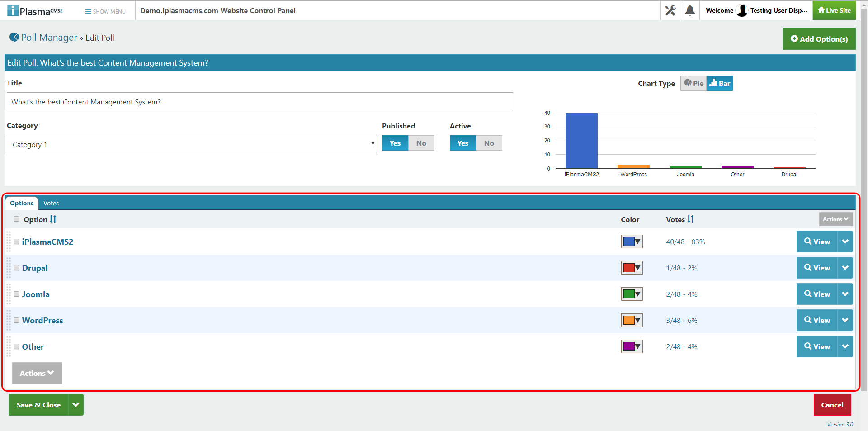The height and width of the screenshot is (431, 868).
Task: Set Published to Yes
Action: (x=395, y=143)
